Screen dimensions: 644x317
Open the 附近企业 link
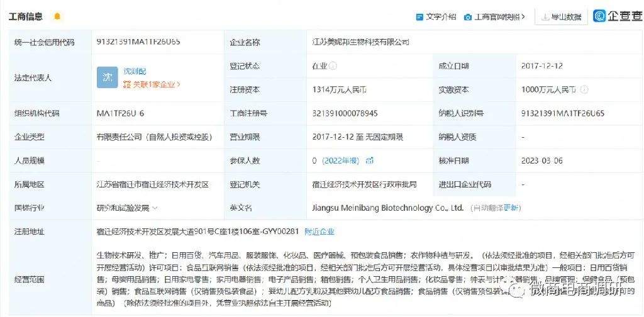pyautogui.click(x=319, y=232)
